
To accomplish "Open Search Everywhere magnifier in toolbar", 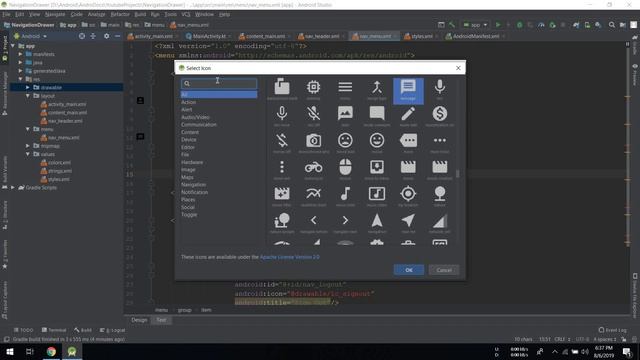I will (x=612, y=25).
